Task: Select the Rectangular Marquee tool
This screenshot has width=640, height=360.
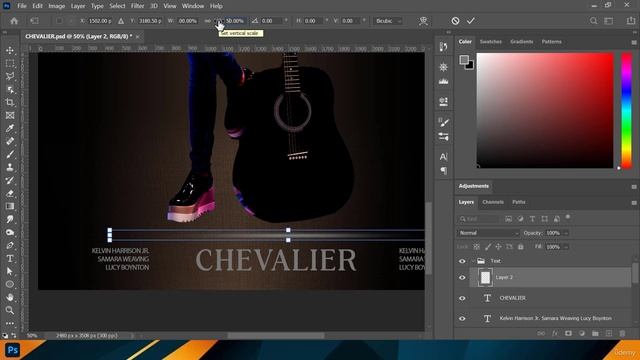Action: 10,64
